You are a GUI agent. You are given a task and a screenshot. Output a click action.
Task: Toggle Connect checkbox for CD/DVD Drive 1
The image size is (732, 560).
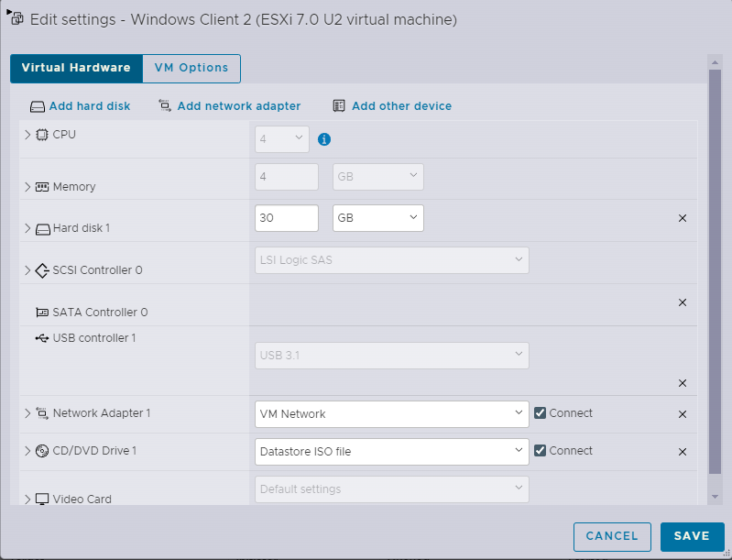pos(540,450)
